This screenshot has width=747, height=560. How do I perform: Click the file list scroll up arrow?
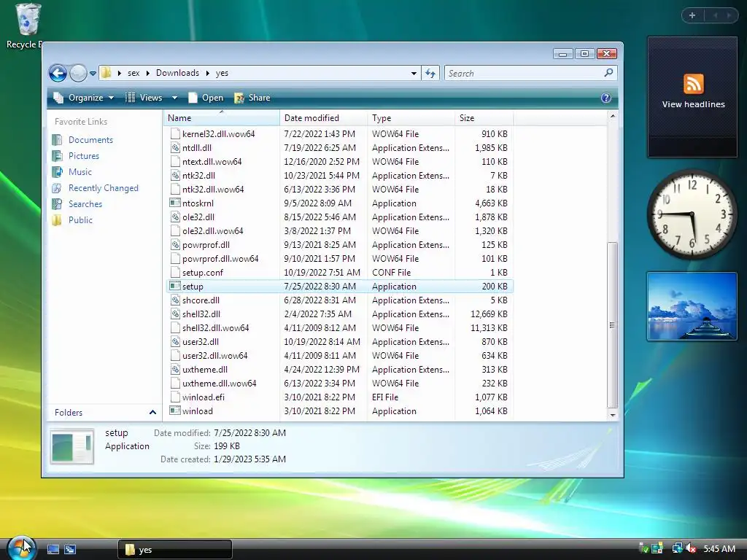point(613,116)
